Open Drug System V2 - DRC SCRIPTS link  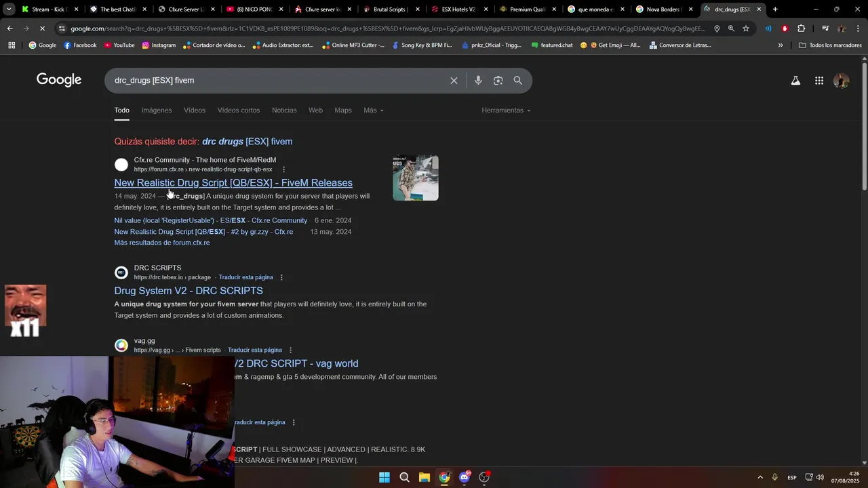point(189,291)
